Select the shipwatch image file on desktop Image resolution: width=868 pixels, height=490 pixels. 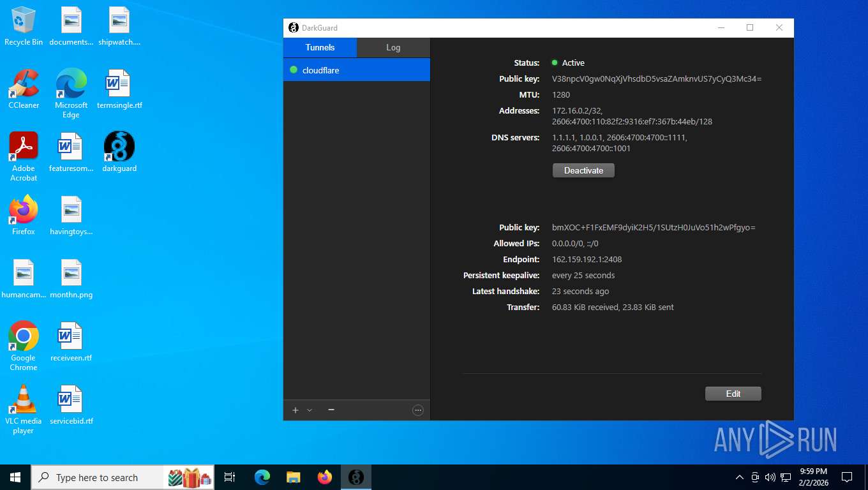click(x=119, y=27)
